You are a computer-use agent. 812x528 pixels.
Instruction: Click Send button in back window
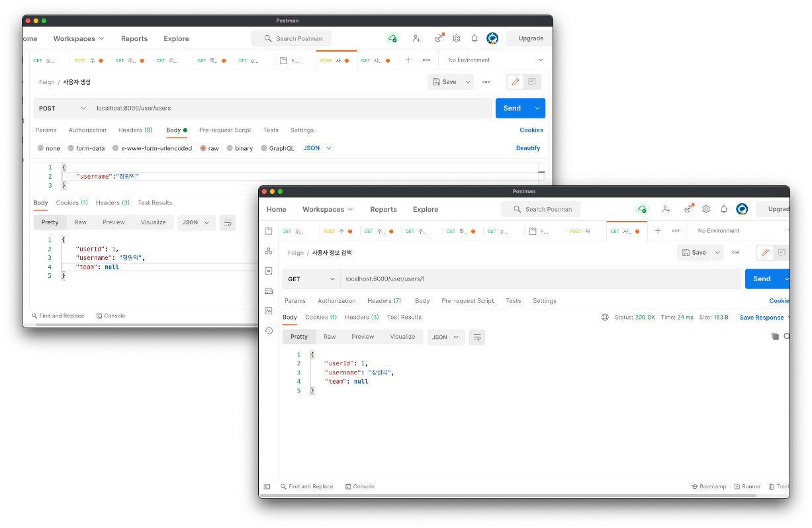(x=512, y=108)
